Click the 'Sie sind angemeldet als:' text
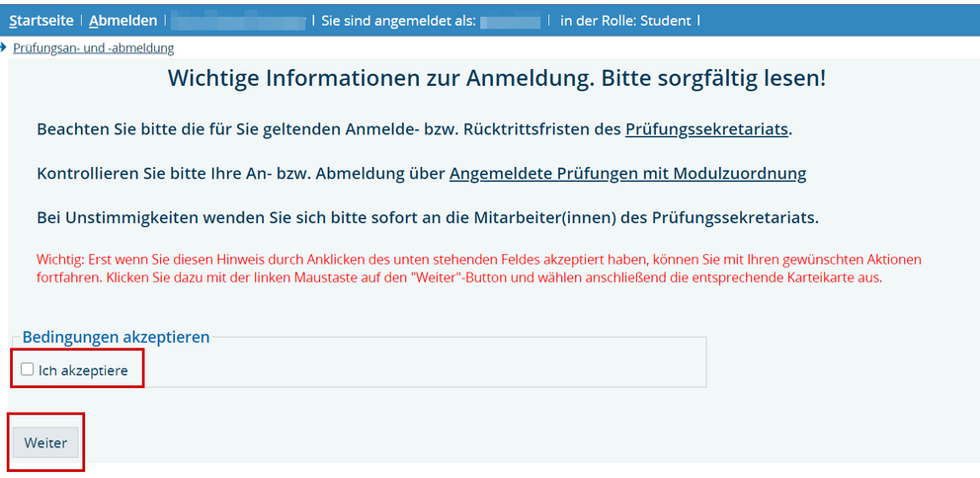Viewport: 980px width, 478px height. (398, 20)
